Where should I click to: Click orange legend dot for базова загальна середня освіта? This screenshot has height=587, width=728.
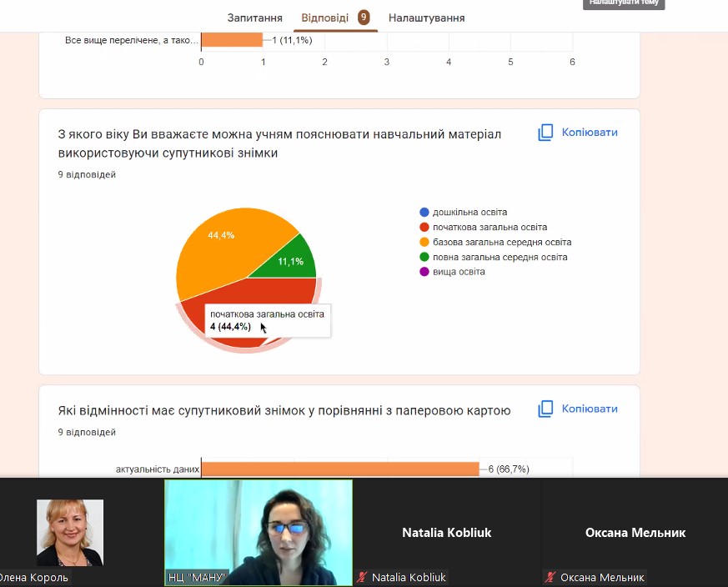[424, 242]
